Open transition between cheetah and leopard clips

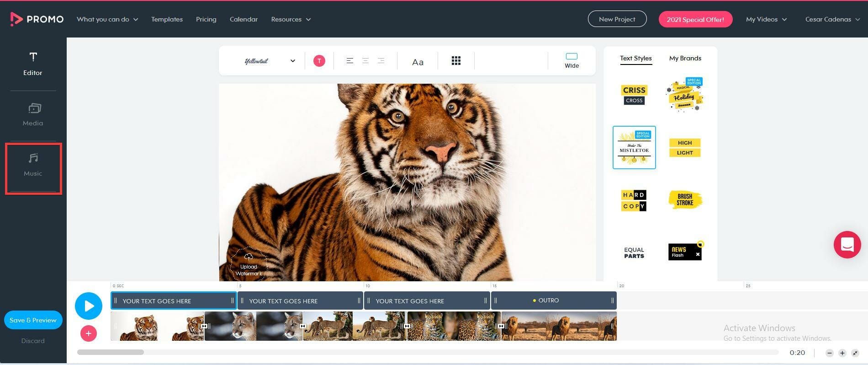(x=407, y=326)
